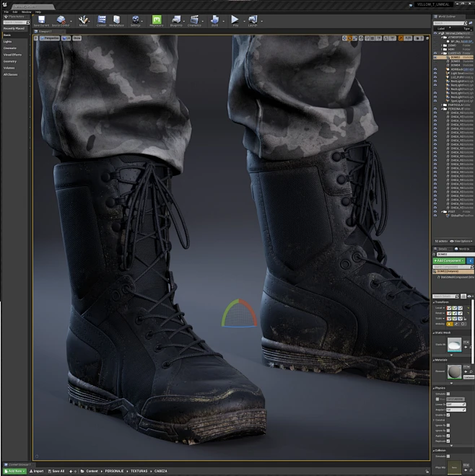Screen dimensions: 475x476
Task: Open the viewport options arrow menu
Action: click(x=36, y=38)
